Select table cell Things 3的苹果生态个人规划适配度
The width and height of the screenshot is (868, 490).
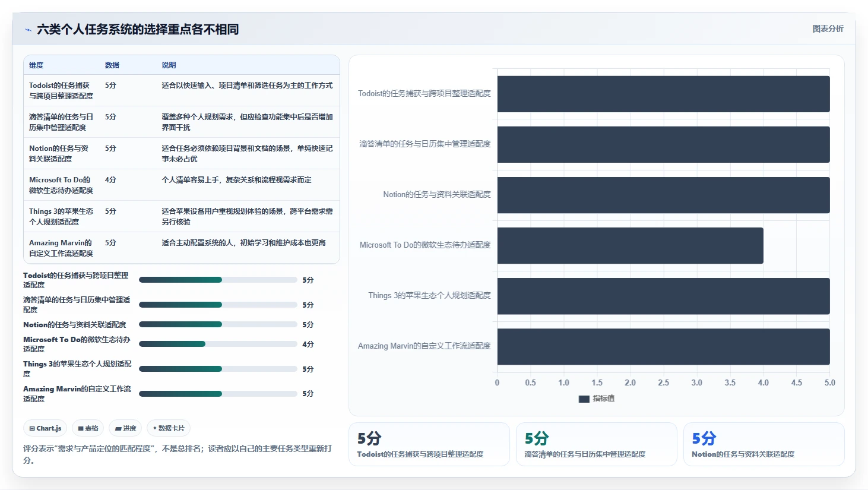pyautogui.click(x=61, y=216)
